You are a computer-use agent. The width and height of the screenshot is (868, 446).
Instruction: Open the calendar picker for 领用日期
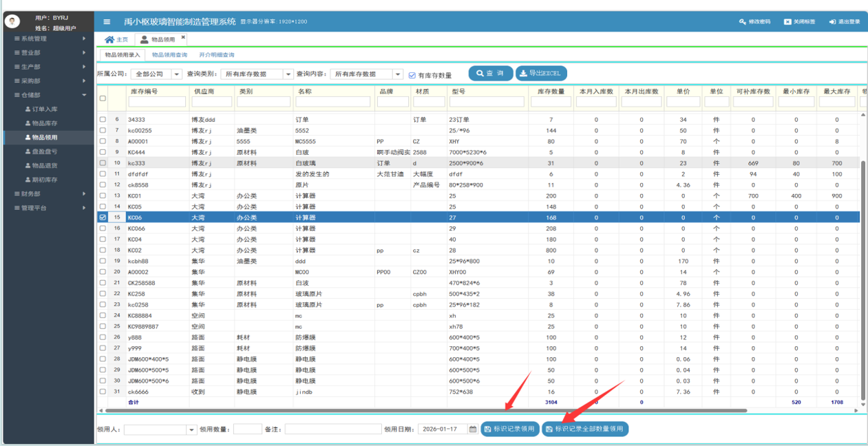[x=473, y=429]
